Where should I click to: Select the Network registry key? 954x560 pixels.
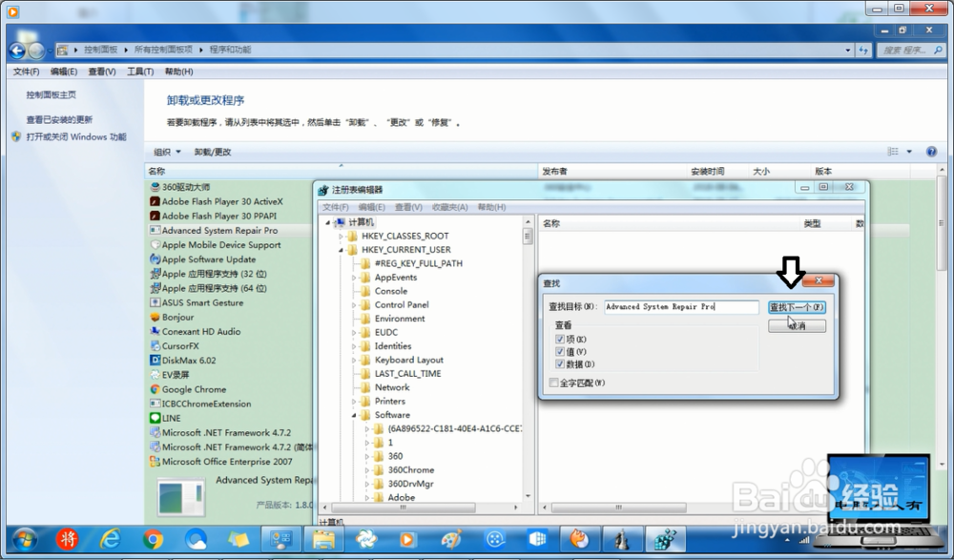(391, 387)
